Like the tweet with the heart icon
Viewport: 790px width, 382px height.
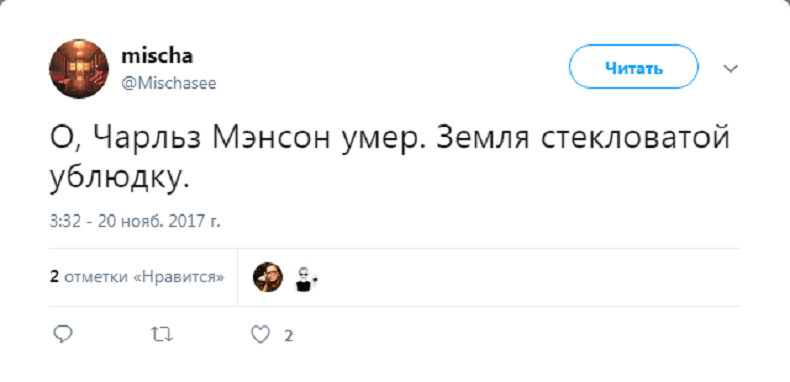tap(260, 335)
